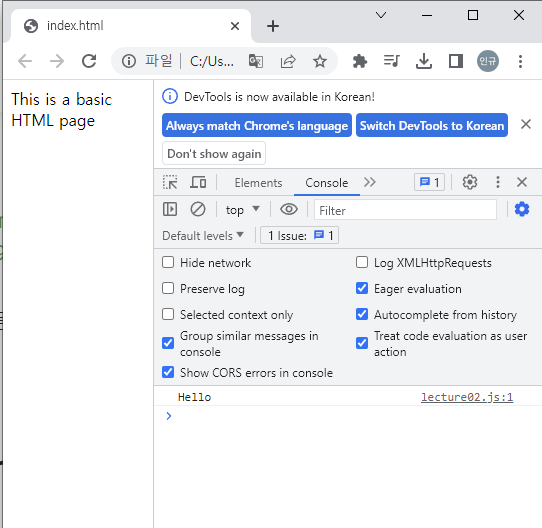Click the browser forward arrow
This screenshot has width=542, height=528.
coord(57,62)
